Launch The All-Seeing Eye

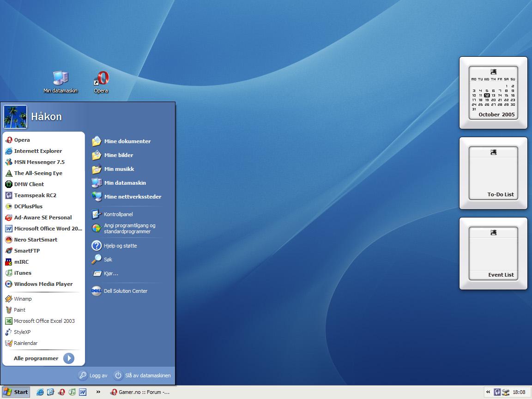click(x=43, y=173)
